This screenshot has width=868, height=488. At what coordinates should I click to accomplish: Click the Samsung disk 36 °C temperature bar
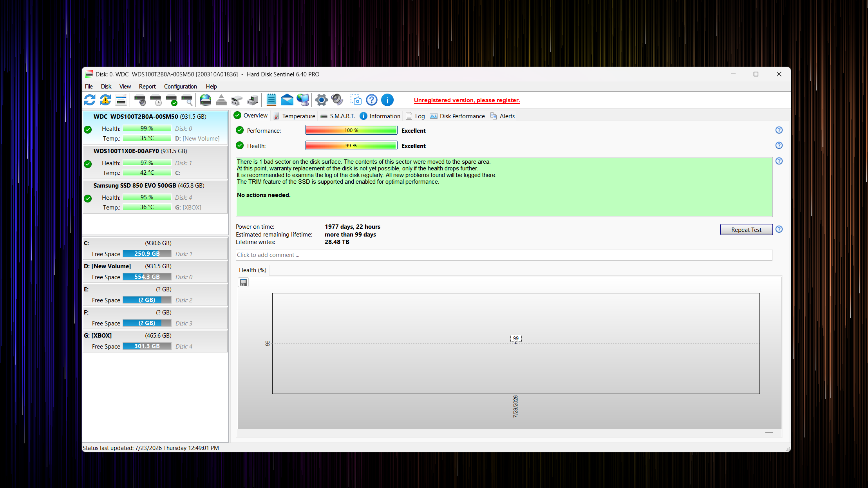tap(147, 207)
